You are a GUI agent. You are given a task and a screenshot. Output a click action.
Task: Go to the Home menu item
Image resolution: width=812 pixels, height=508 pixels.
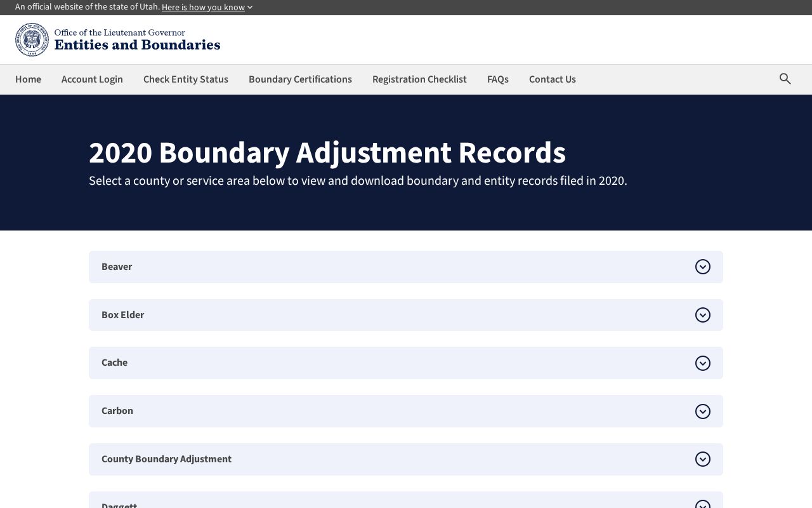[28, 79]
